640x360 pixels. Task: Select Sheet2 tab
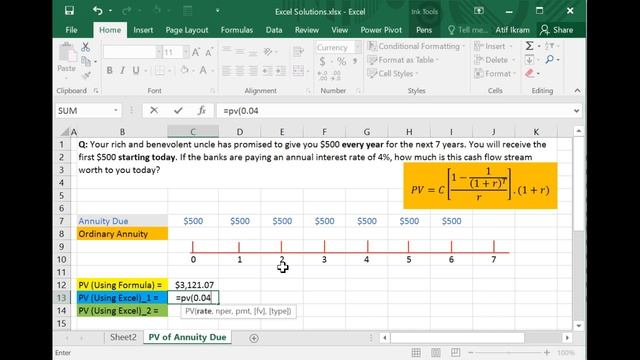(123, 337)
